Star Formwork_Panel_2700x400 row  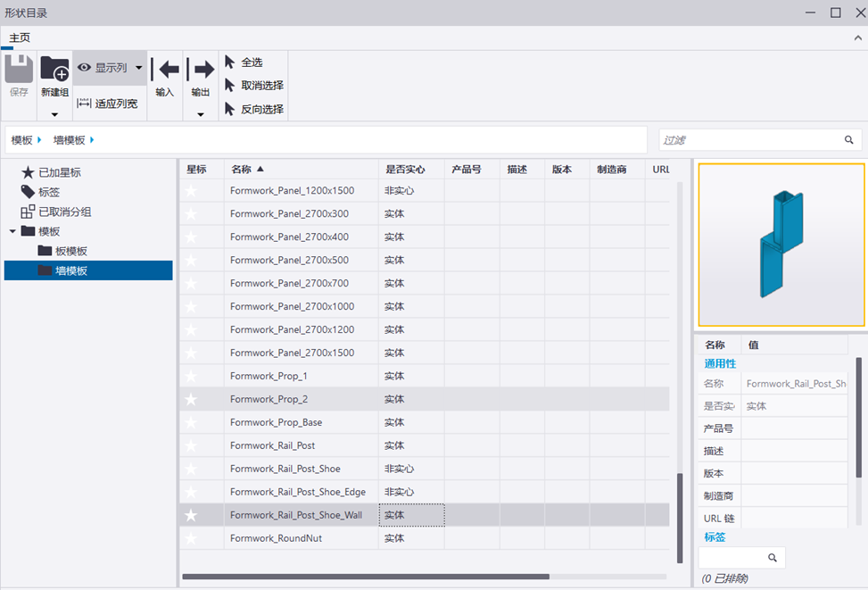(x=191, y=237)
